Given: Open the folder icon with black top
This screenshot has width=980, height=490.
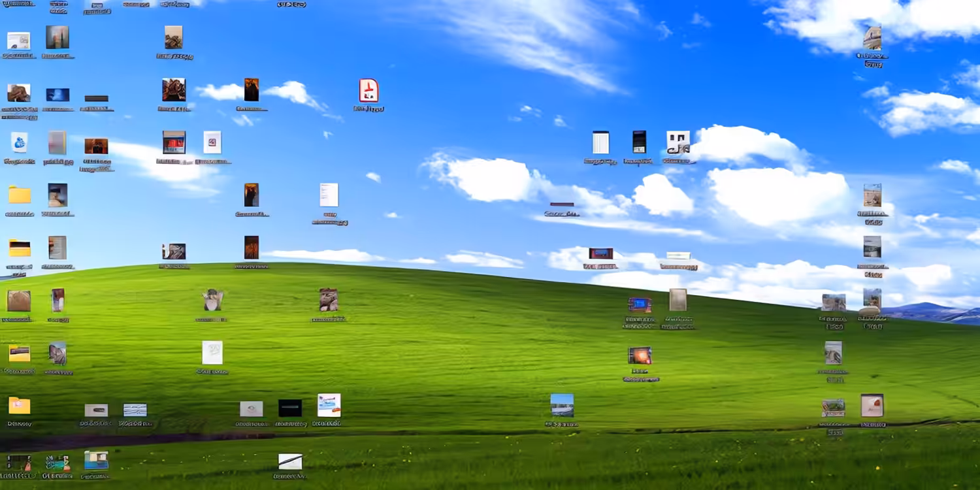Looking at the screenshot, I should coord(20,248).
